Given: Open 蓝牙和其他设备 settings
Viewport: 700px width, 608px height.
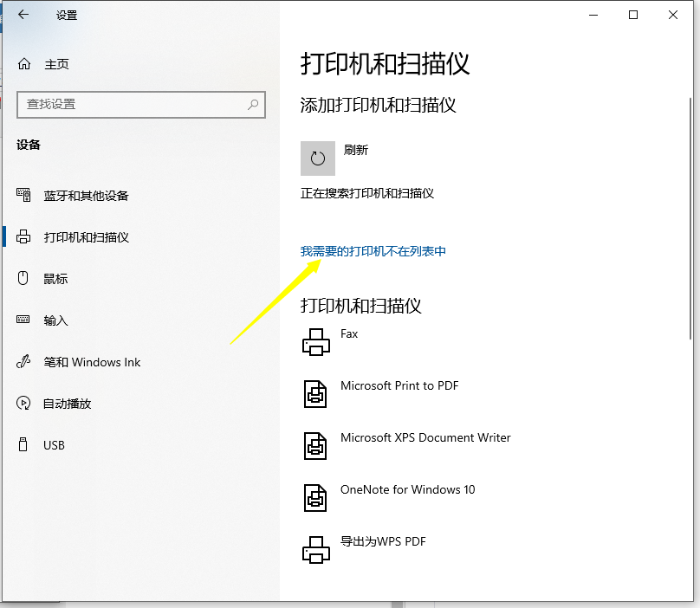Looking at the screenshot, I should 86,196.
